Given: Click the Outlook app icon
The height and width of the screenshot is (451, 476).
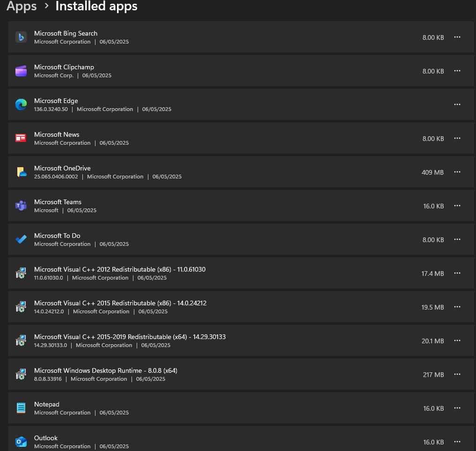Looking at the screenshot, I should 21,442.
